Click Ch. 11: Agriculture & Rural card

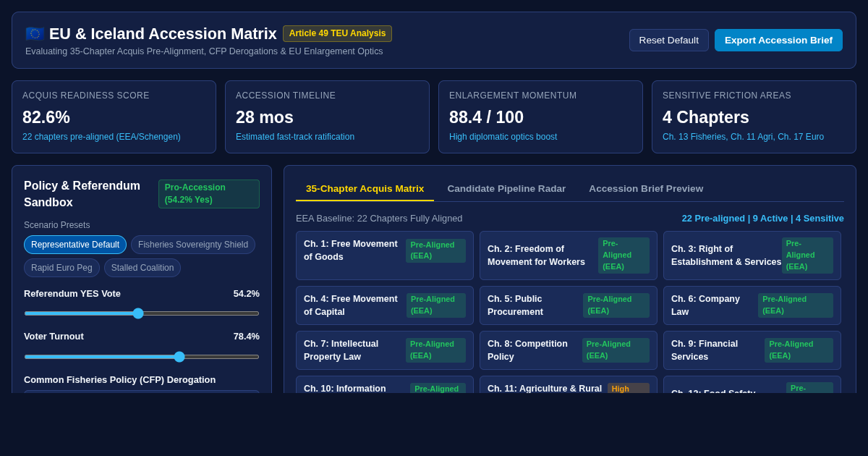[569, 385]
